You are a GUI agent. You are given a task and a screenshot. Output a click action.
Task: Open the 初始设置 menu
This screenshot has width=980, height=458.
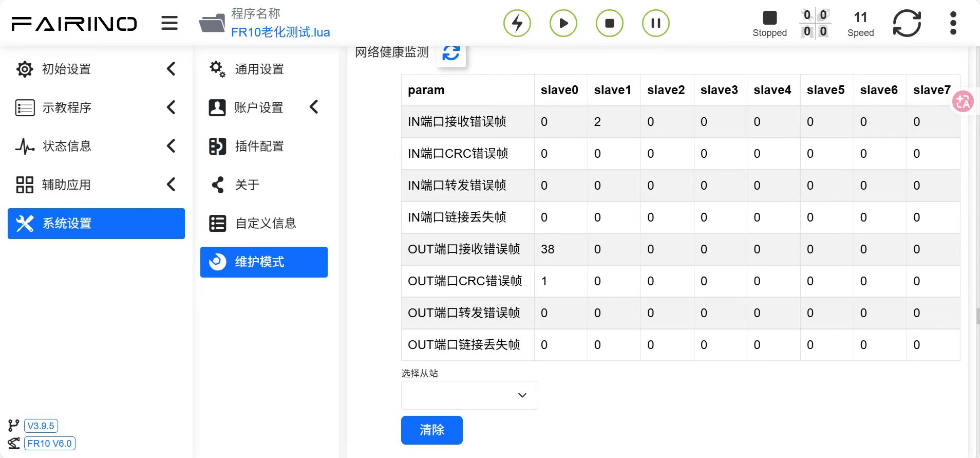click(66, 69)
